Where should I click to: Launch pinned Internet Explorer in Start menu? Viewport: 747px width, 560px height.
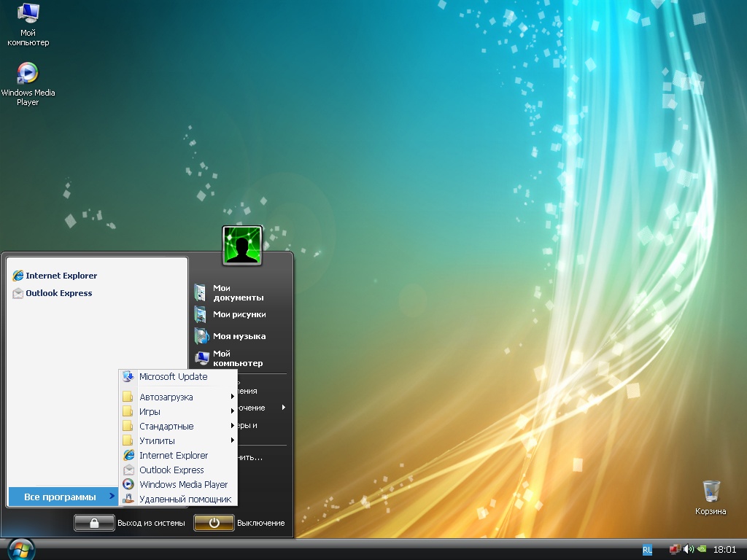(55, 275)
